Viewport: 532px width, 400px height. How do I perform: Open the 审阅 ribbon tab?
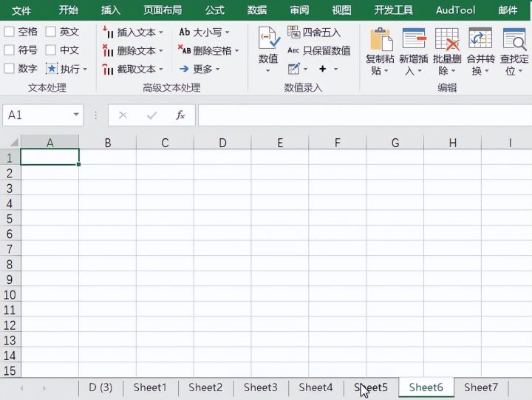click(x=299, y=10)
